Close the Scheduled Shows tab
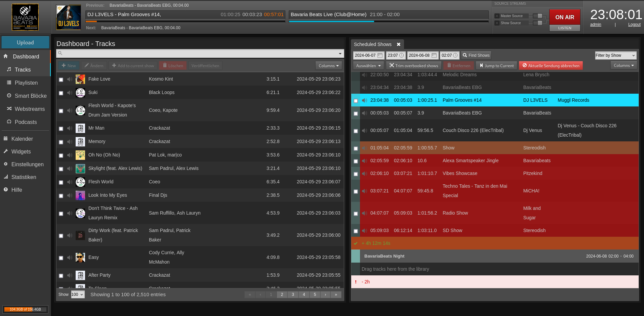 (399, 44)
